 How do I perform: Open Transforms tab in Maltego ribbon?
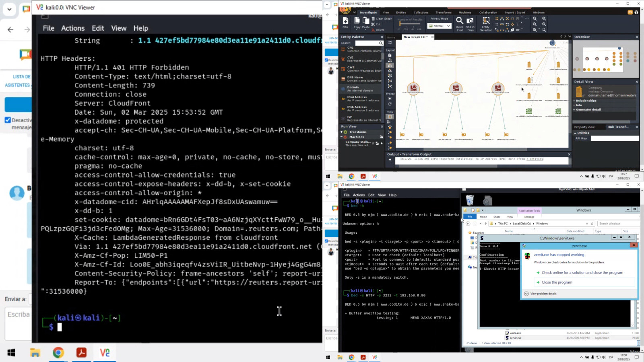click(444, 12)
